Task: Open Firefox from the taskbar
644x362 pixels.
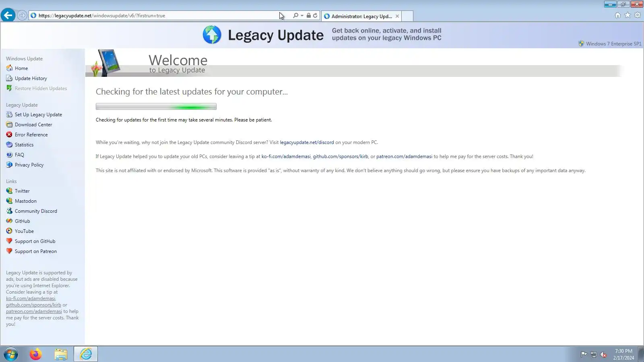Action: 35,354
